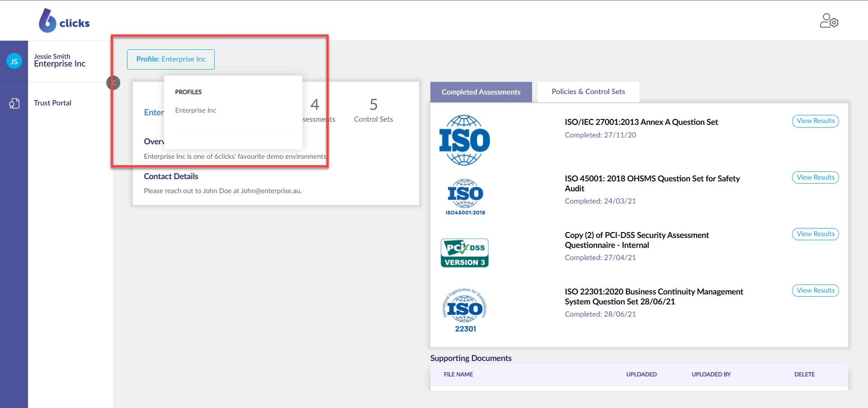Click the ISO 27001 logo thumbnail
The image size is (868, 408).
[x=465, y=140]
